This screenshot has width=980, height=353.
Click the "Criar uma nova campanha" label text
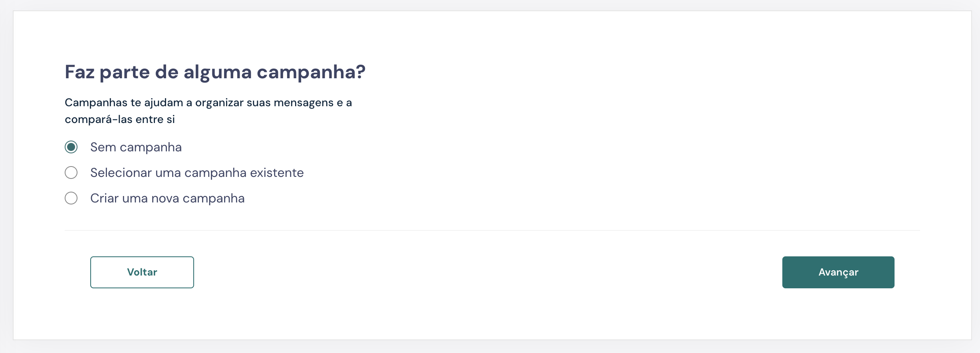167,198
